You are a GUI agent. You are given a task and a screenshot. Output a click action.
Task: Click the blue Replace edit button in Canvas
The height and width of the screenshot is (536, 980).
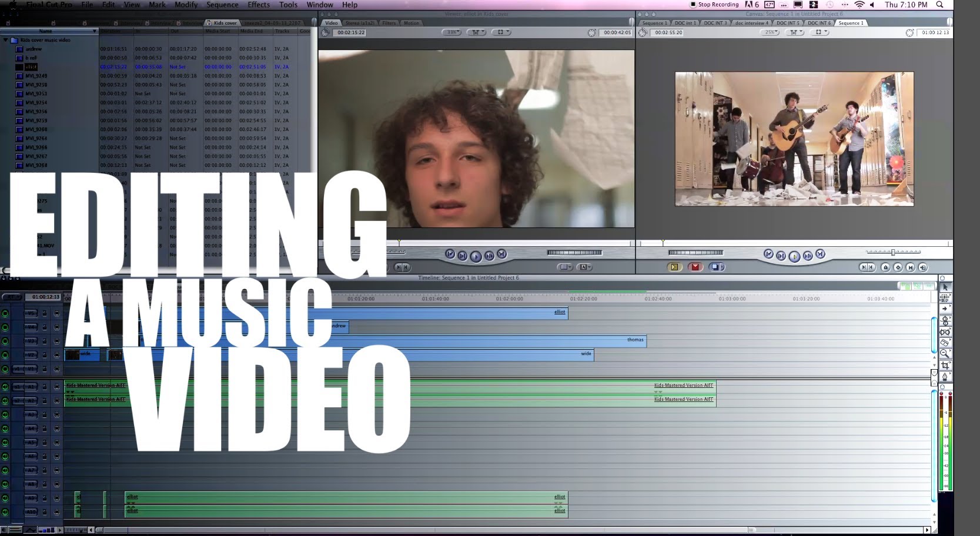(x=717, y=267)
